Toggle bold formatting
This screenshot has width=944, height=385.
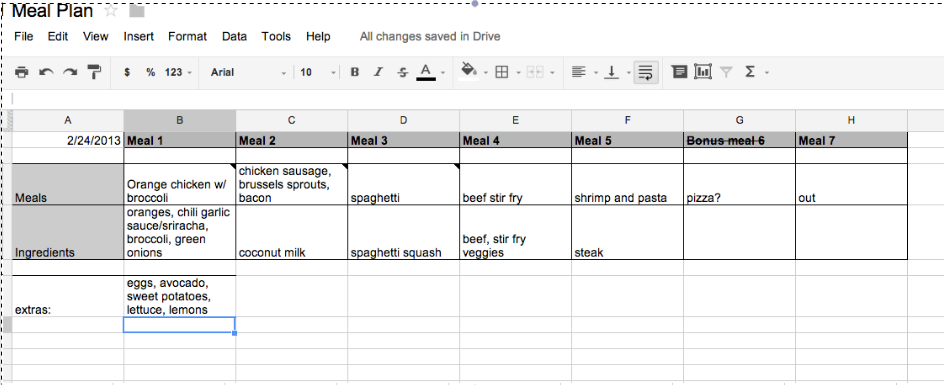point(355,72)
